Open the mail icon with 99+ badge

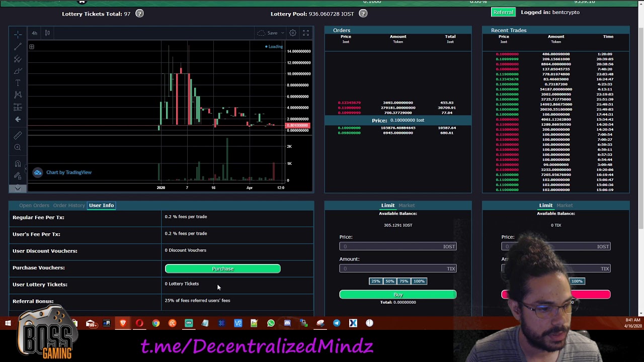pyautogui.click(x=91, y=323)
